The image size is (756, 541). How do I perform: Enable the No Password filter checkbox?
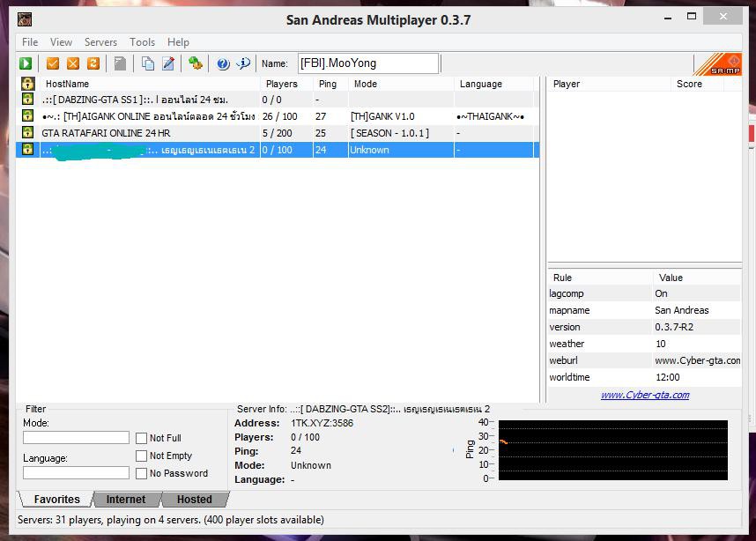(141, 473)
